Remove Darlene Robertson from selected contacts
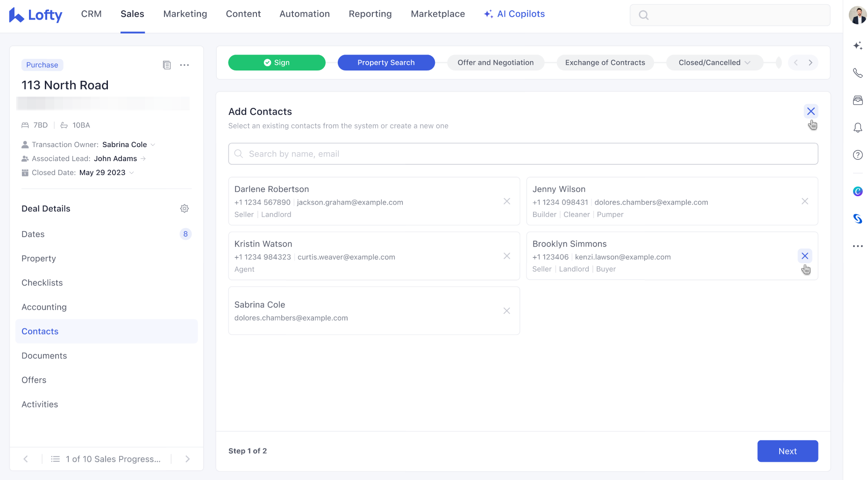Viewport: 868px width, 480px height. [x=507, y=201]
